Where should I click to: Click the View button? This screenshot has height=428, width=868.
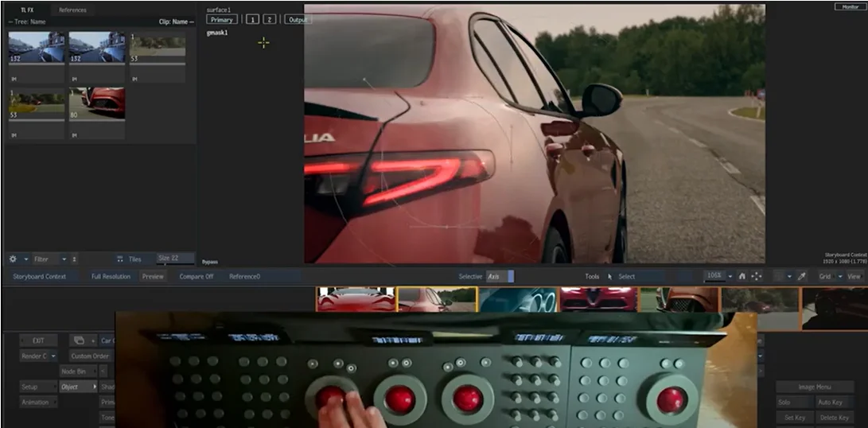coord(854,276)
